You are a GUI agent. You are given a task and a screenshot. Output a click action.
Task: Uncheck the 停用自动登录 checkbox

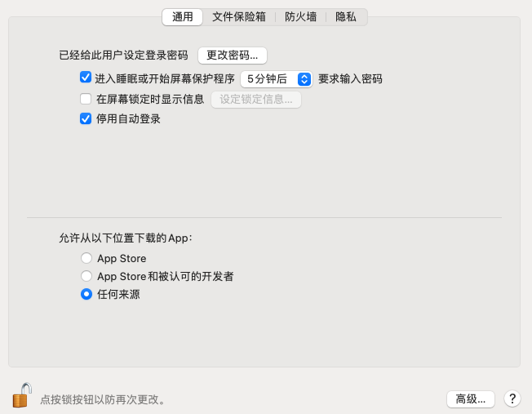click(x=86, y=118)
